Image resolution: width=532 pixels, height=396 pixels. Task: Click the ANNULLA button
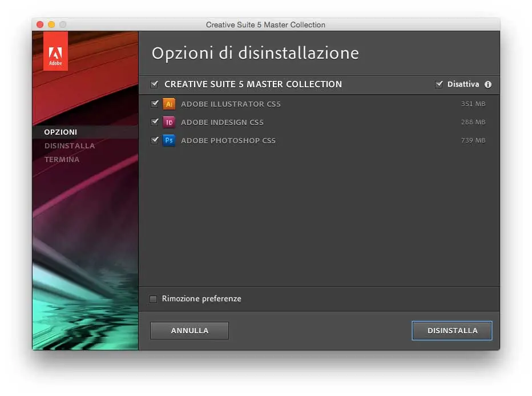coord(189,330)
